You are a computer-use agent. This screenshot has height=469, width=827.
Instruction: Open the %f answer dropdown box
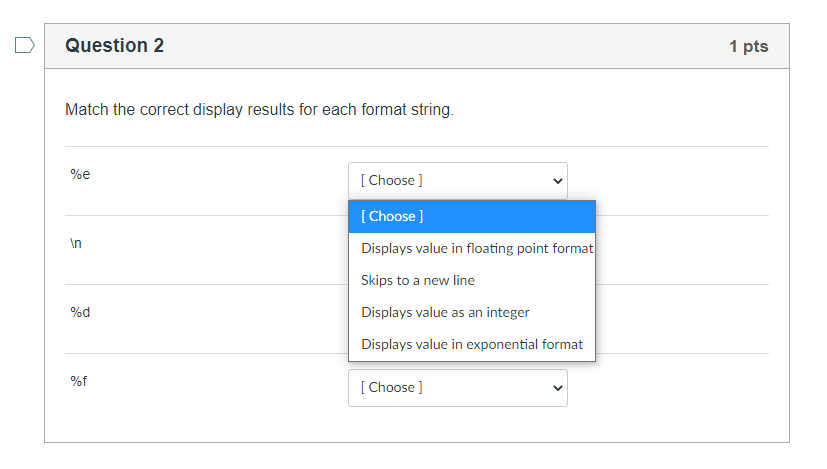457,388
